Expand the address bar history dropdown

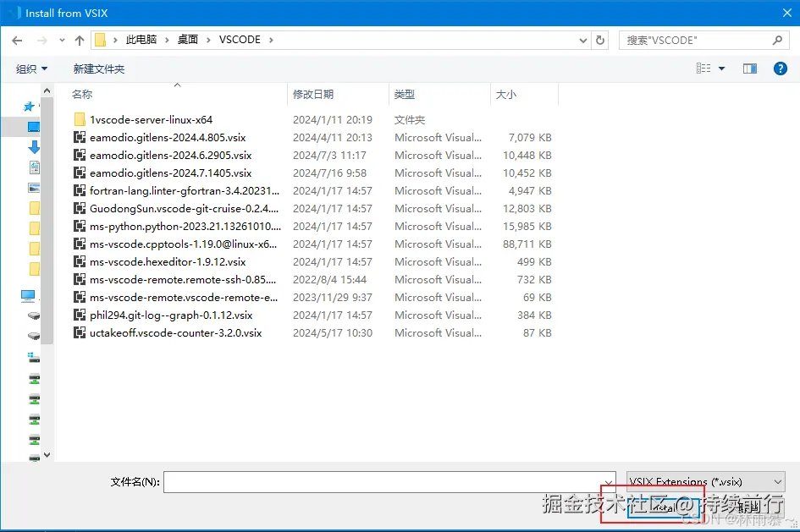[582, 41]
